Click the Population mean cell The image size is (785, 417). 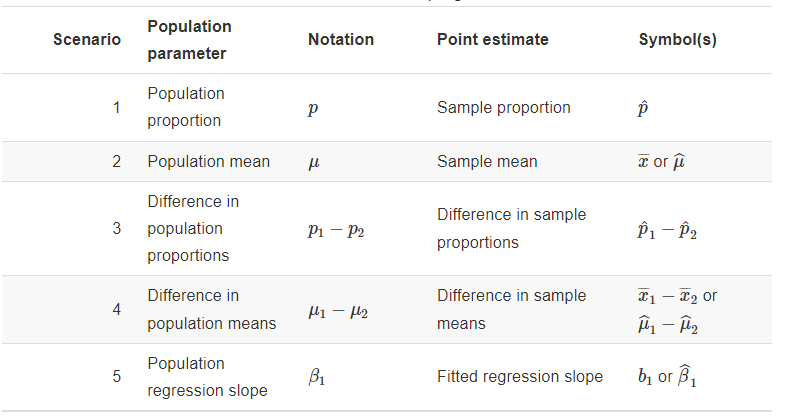[208, 161]
